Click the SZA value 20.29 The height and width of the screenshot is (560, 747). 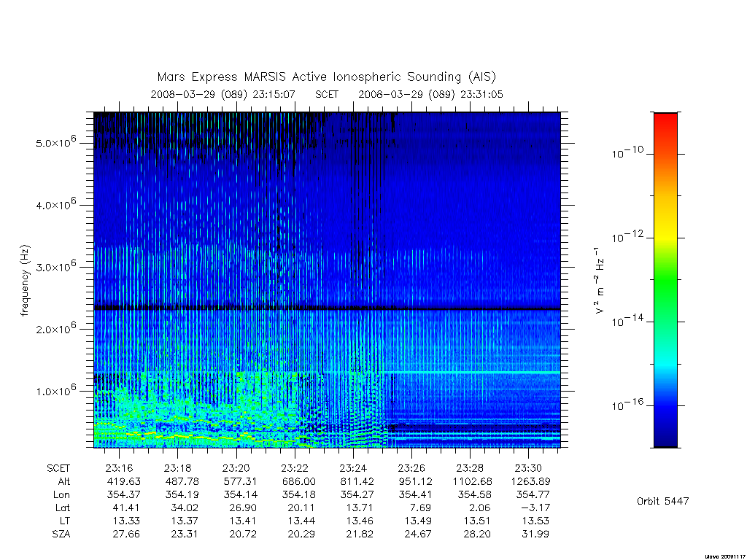pyautogui.click(x=301, y=534)
